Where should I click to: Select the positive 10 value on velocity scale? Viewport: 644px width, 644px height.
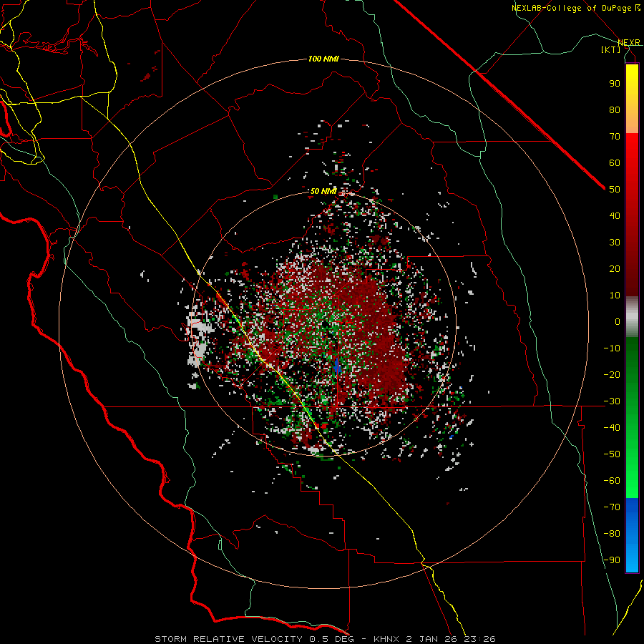click(615, 296)
